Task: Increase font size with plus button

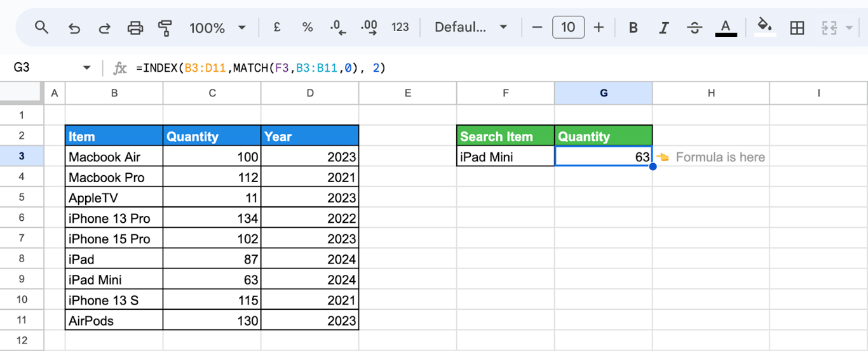Action: [599, 27]
